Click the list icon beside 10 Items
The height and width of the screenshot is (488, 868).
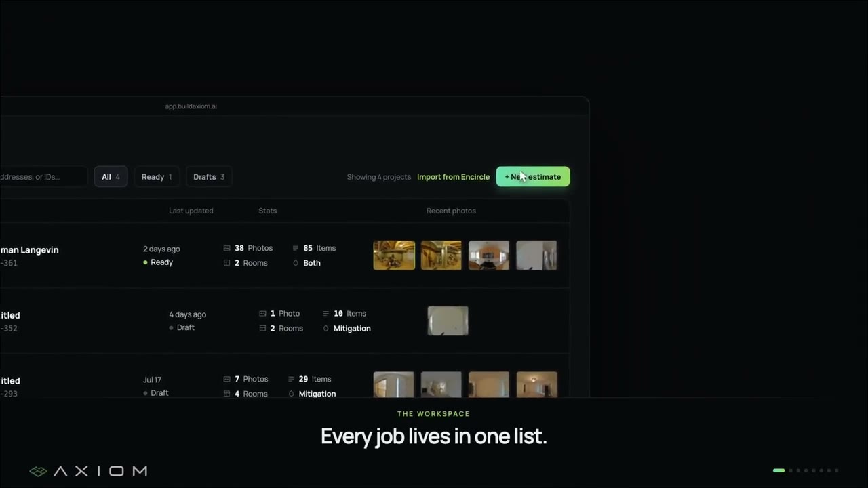coord(326,314)
